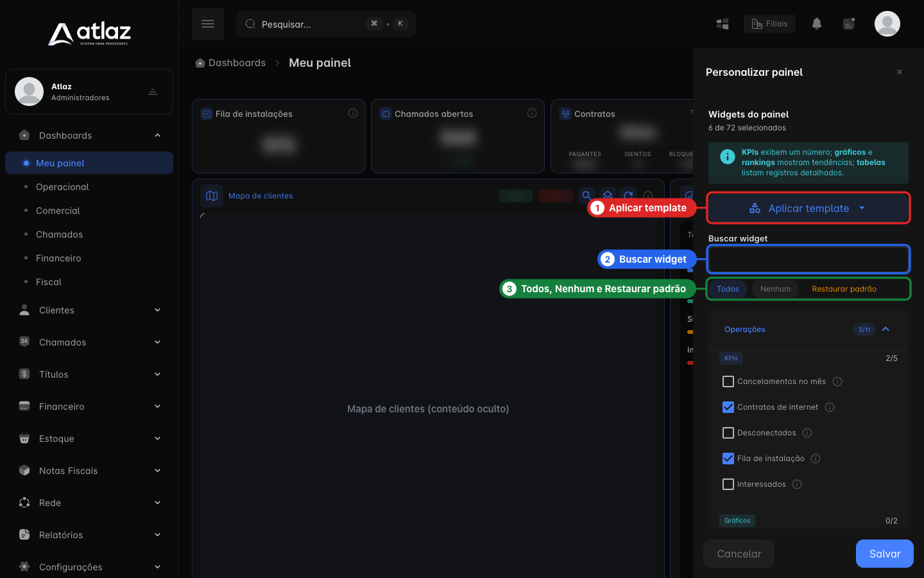Click the search icon on Mapa de clientes
The height and width of the screenshot is (578, 924).
[586, 195]
